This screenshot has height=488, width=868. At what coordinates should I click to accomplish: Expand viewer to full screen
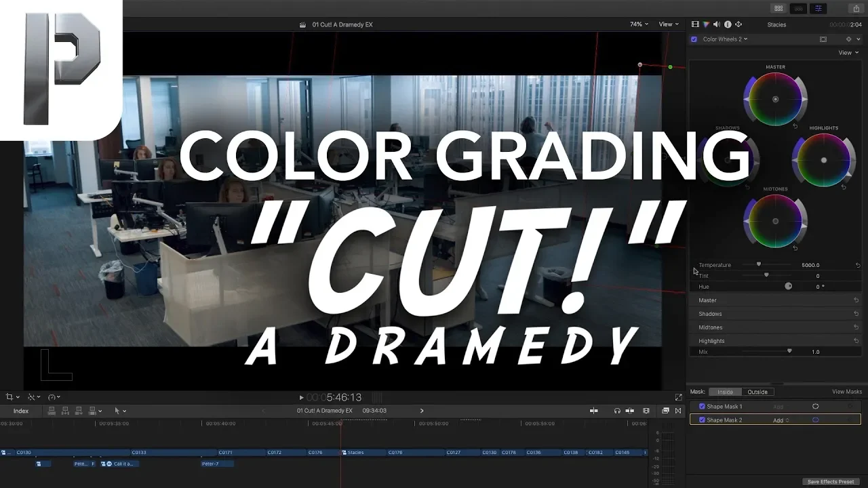click(x=679, y=397)
